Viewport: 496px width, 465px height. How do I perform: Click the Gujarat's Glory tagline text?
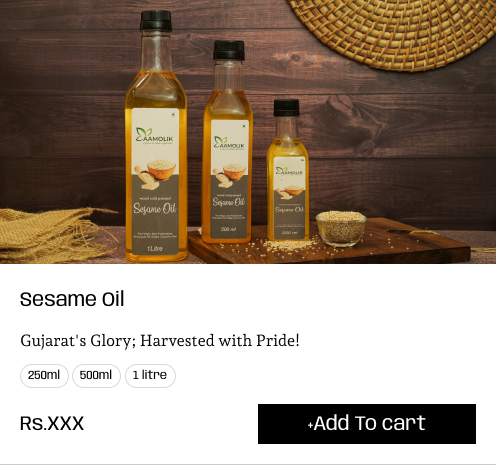[x=160, y=341]
